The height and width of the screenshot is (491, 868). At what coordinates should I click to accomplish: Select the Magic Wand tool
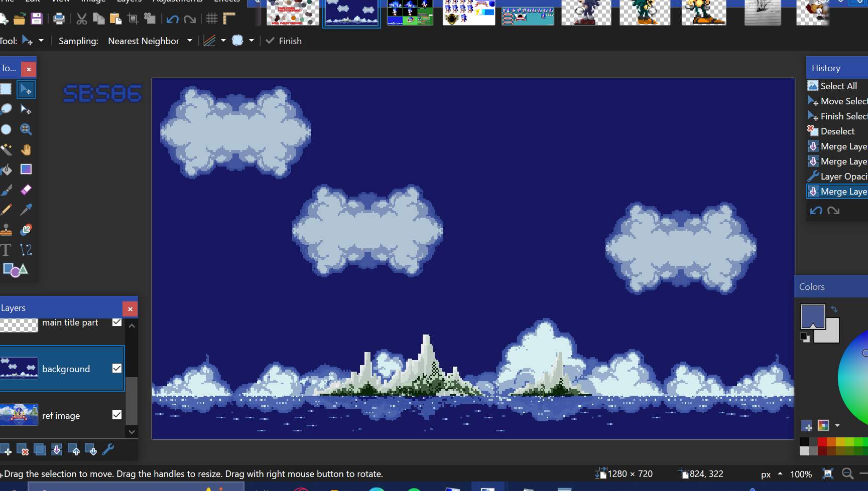point(6,149)
